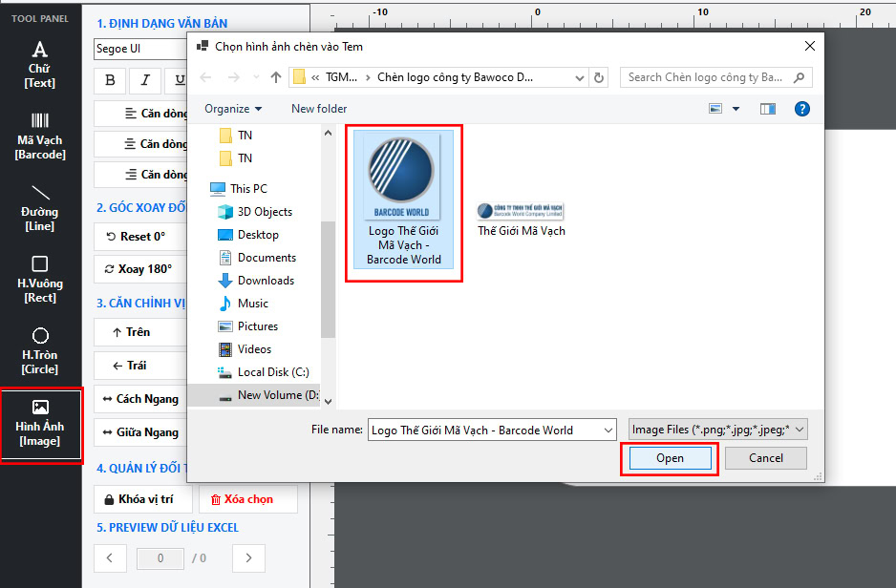Go to the Downloads folder
Screen dimensions: 896x588
point(256,281)
